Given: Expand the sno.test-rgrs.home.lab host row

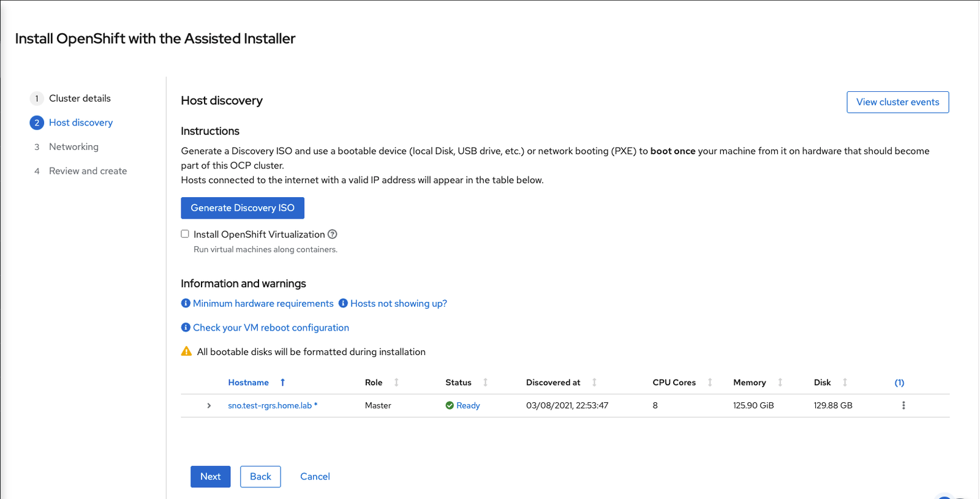Looking at the screenshot, I should pyautogui.click(x=209, y=405).
